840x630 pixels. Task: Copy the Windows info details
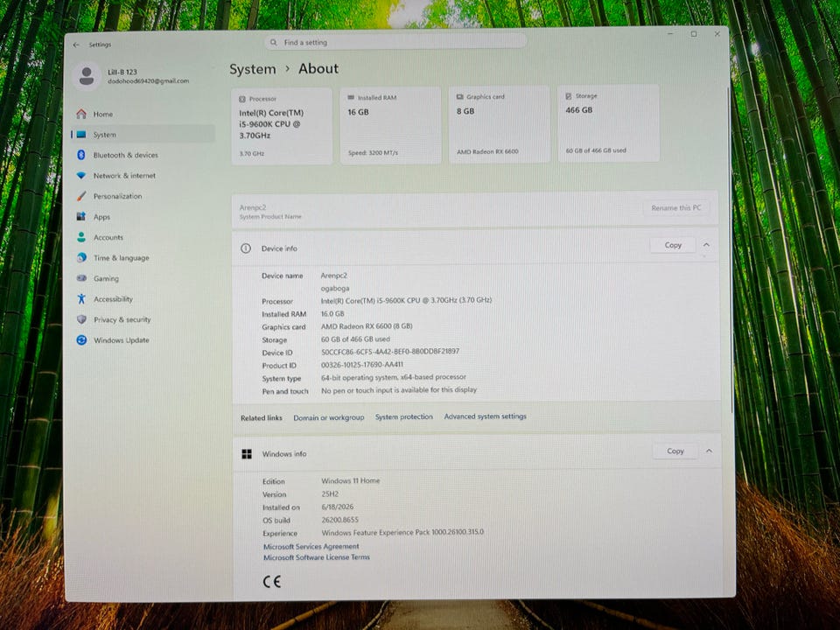click(675, 451)
